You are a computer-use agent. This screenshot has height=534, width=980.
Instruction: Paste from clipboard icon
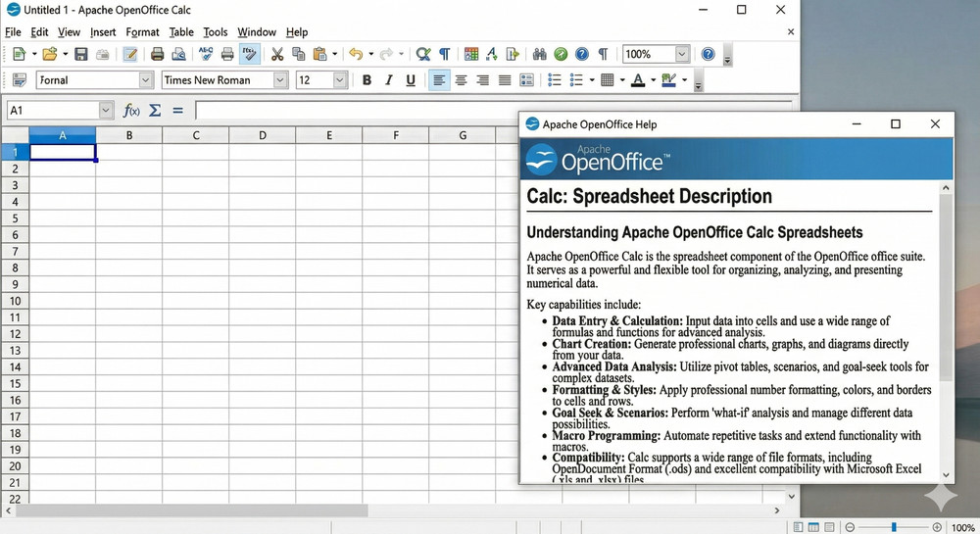(319, 54)
